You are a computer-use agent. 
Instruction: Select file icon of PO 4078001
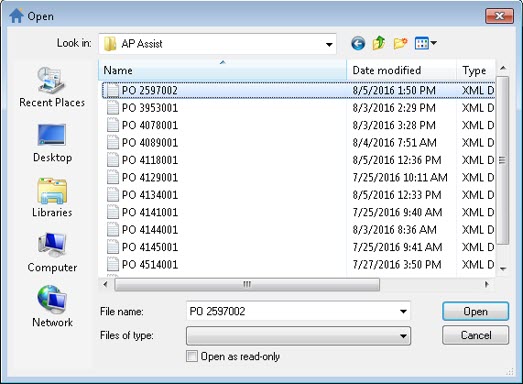click(x=113, y=125)
